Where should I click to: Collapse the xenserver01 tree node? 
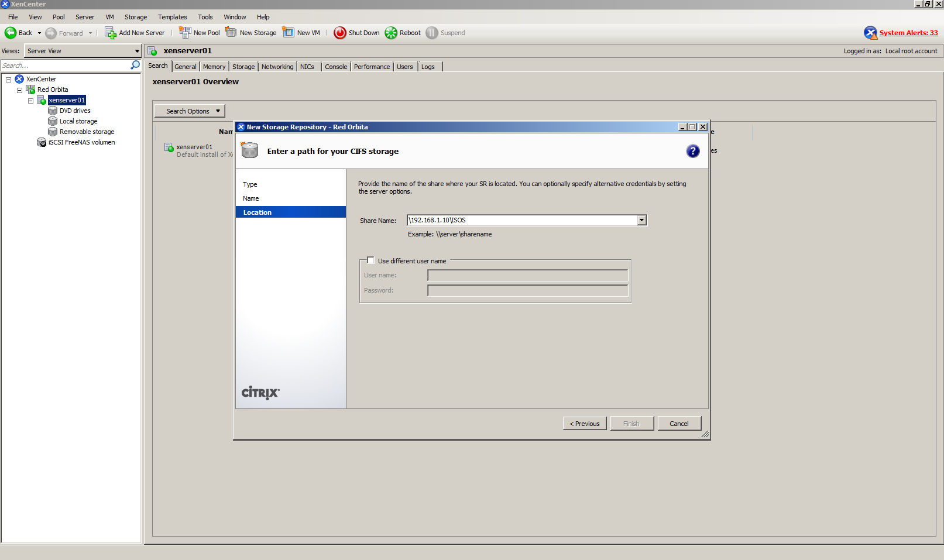point(30,101)
